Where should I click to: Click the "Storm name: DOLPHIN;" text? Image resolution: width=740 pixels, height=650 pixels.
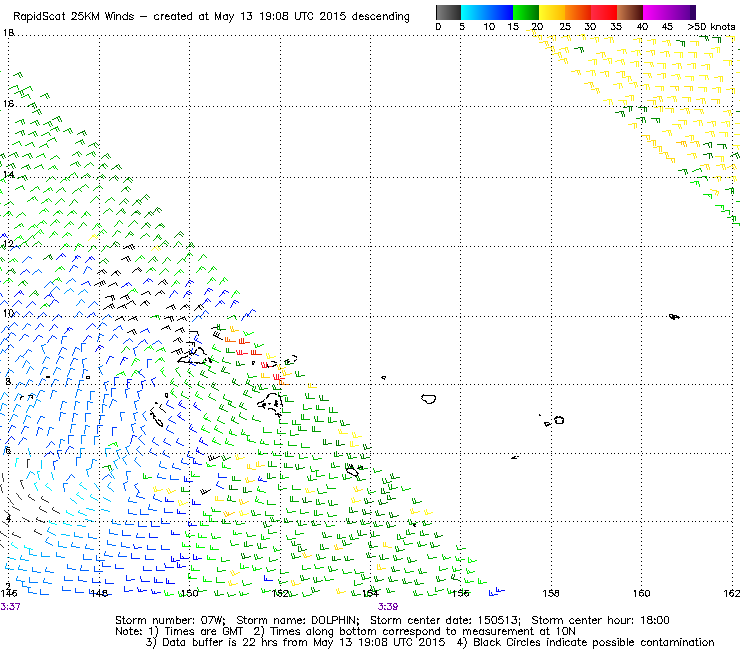pos(298,620)
